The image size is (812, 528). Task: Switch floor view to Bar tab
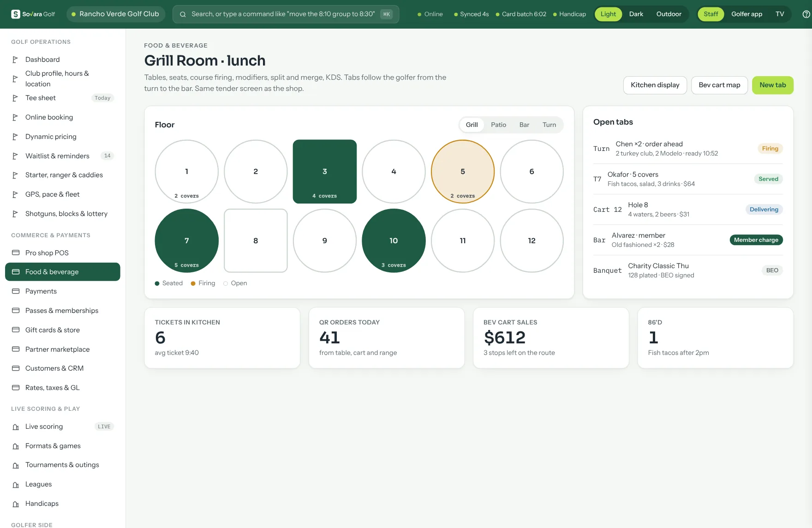tap(524, 125)
